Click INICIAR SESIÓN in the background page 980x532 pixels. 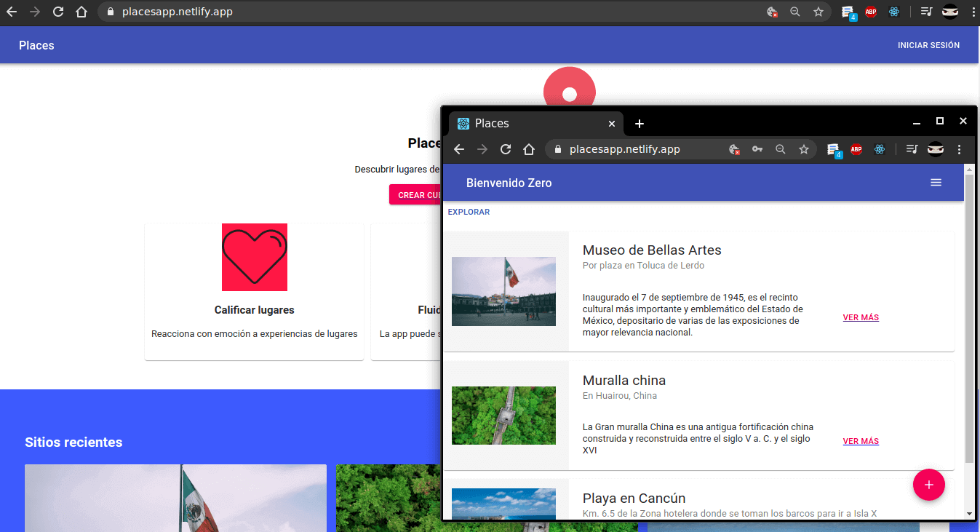pos(928,45)
